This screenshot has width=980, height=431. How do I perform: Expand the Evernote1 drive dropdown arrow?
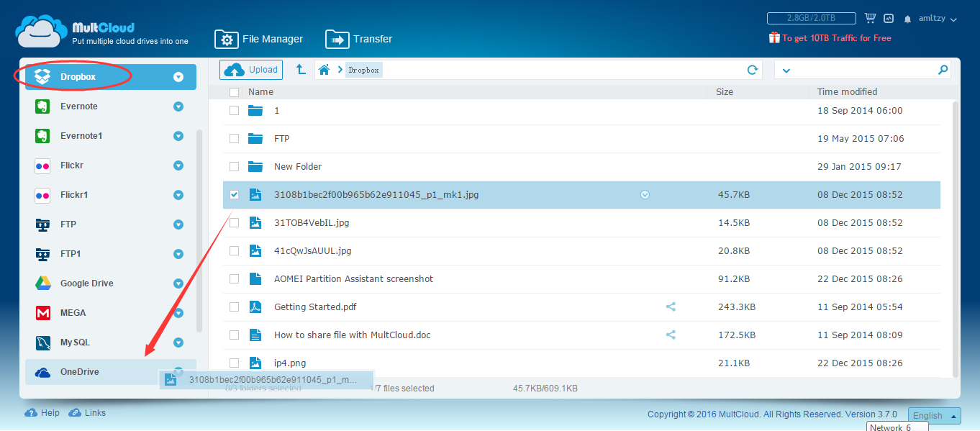point(178,136)
